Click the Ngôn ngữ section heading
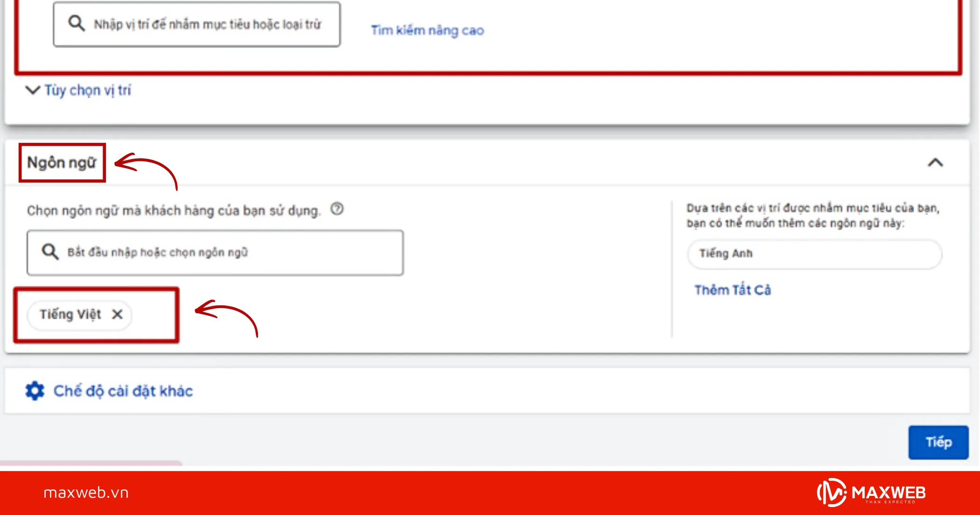The image size is (980, 515). point(62,162)
